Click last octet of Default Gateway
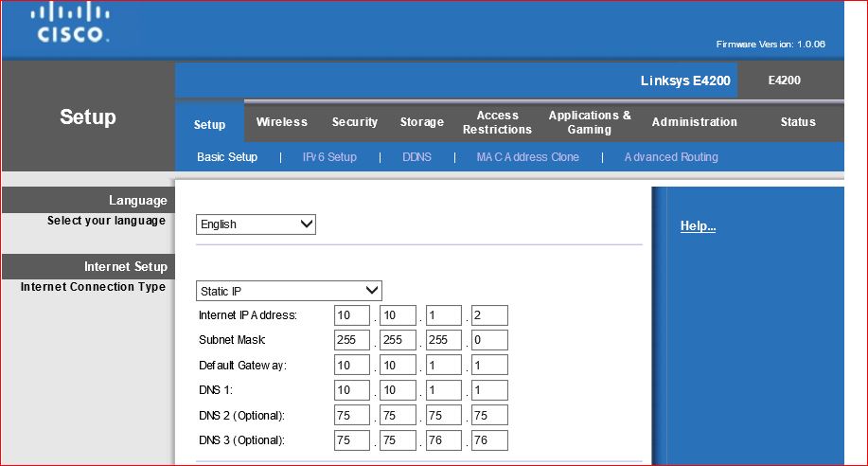This screenshot has width=868, height=466. (x=489, y=366)
